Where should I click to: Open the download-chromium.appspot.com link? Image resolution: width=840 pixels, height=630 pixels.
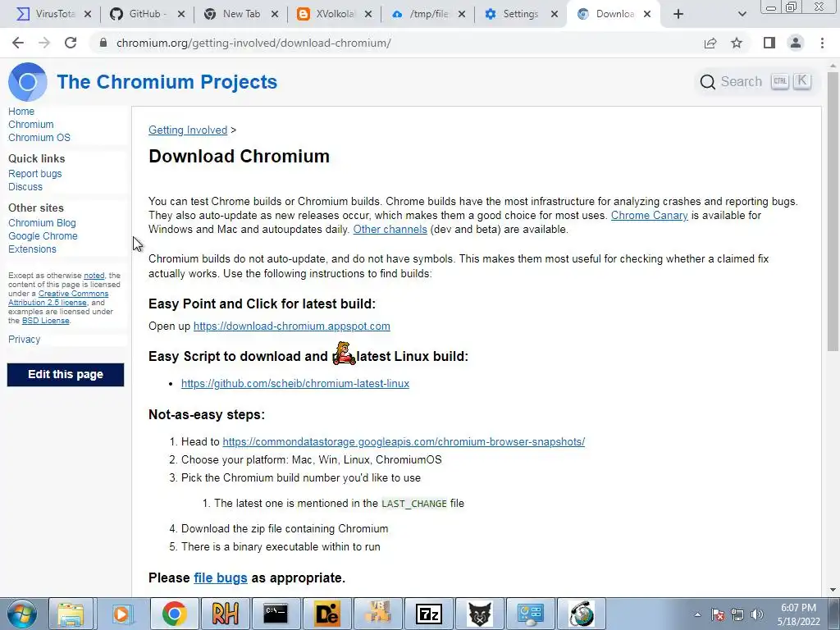pyautogui.click(x=291, y=326)
